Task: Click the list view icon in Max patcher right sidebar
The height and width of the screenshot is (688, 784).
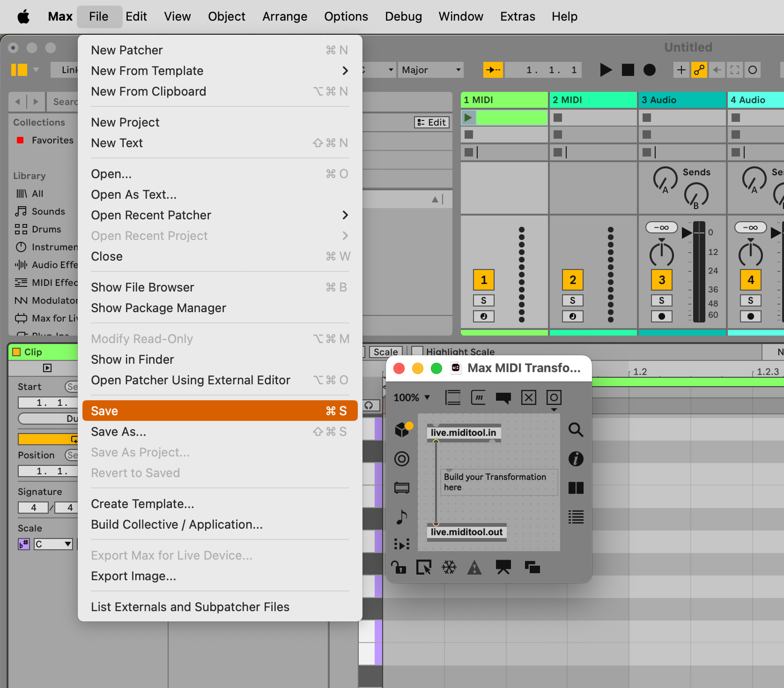Action: tap(575, 517)
